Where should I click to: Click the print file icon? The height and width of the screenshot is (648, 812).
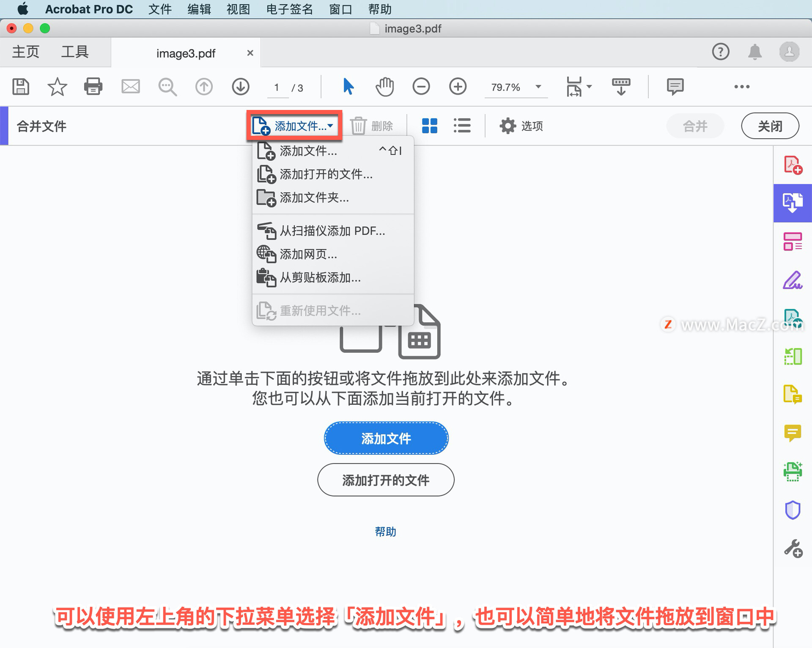(93, 87)
